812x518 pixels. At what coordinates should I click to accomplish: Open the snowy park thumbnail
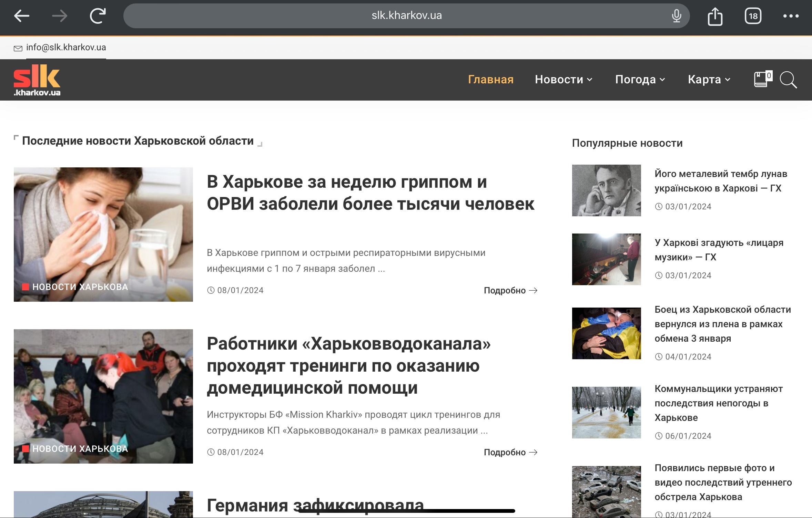pos(607,413)
